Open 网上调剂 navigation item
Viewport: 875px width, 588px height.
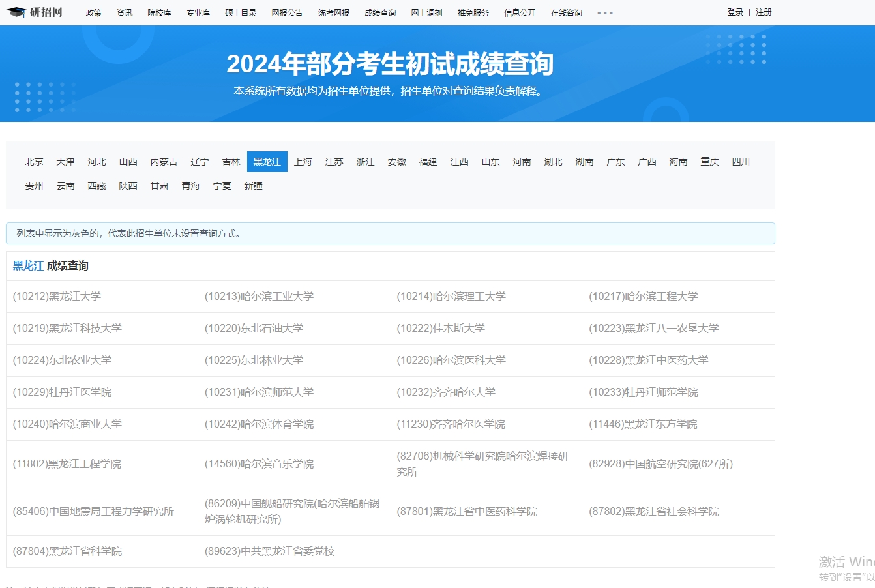(x=426, y=12)
